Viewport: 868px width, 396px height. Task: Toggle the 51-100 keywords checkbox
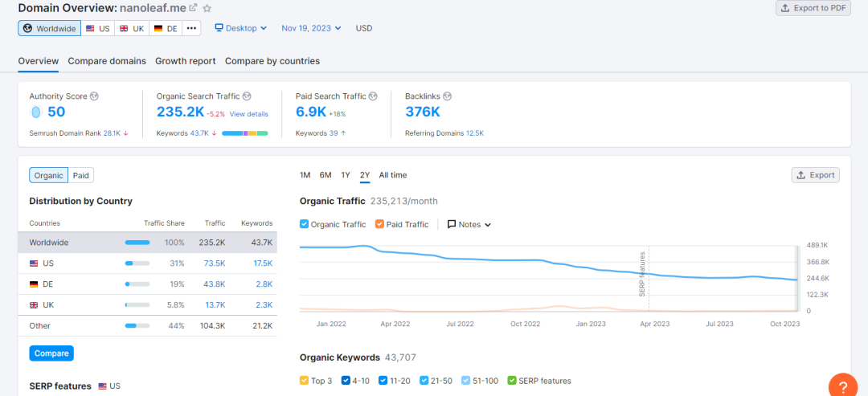[x=465, y=381]
